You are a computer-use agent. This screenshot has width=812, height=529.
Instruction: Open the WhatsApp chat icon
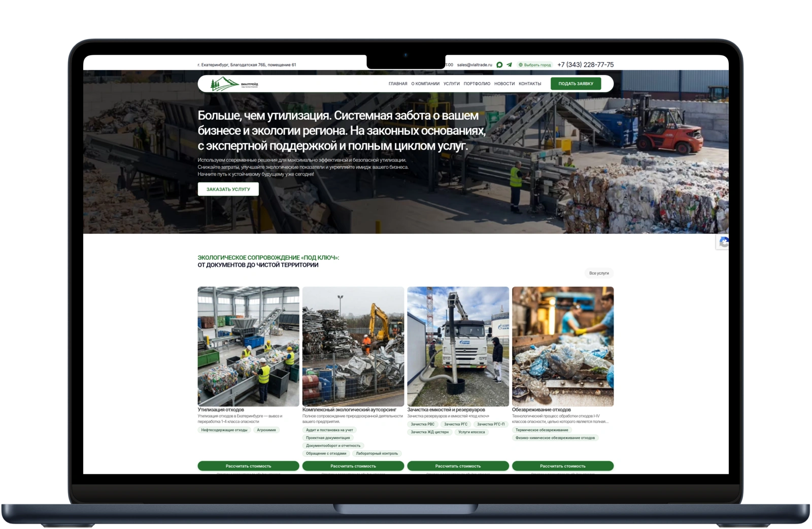coord(499,65)
